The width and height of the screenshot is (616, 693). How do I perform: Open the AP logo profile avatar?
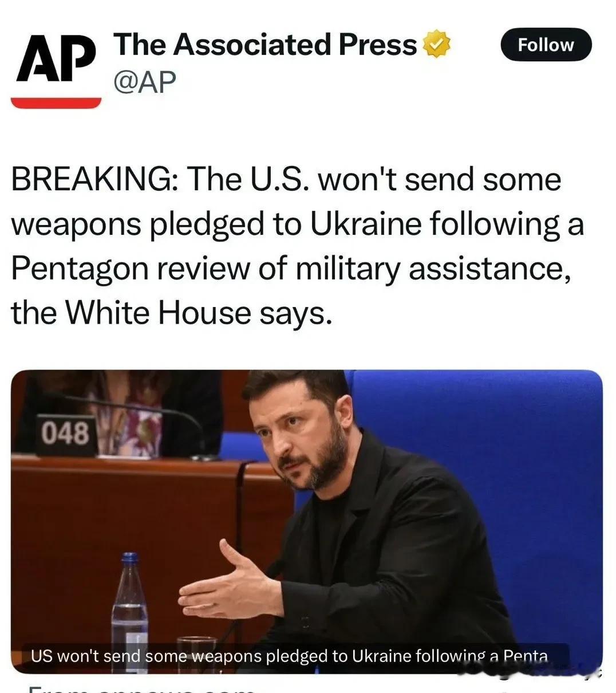[56, 68]
